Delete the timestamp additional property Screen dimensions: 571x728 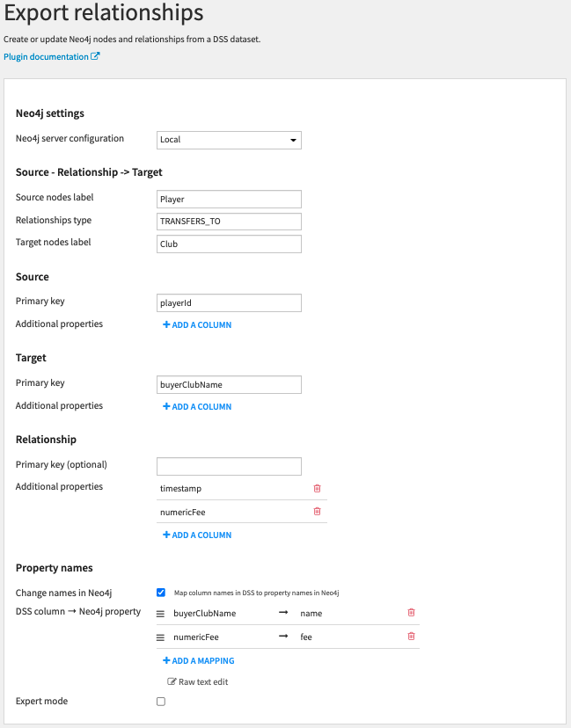point(318,488)
